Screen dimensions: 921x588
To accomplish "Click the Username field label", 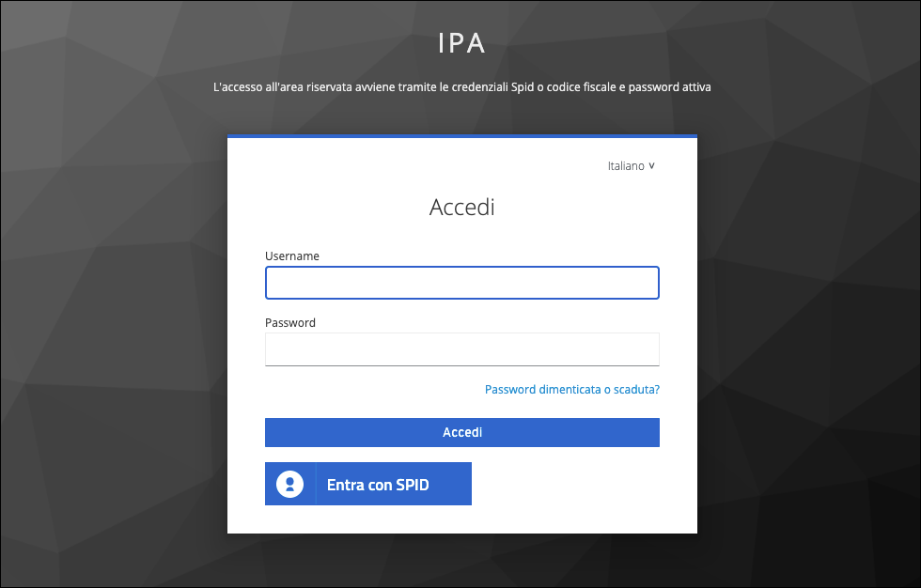I will (x=292, y=256).
